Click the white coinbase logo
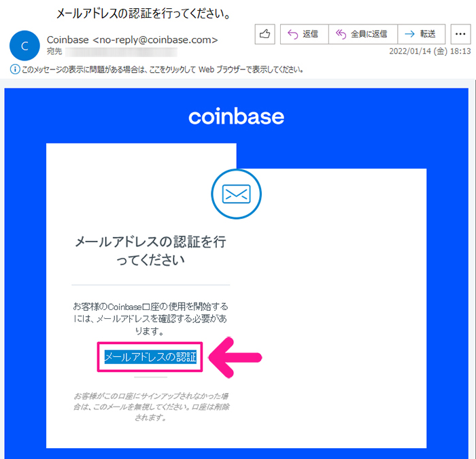Screen dimensions: 476x459 point(236,116)
